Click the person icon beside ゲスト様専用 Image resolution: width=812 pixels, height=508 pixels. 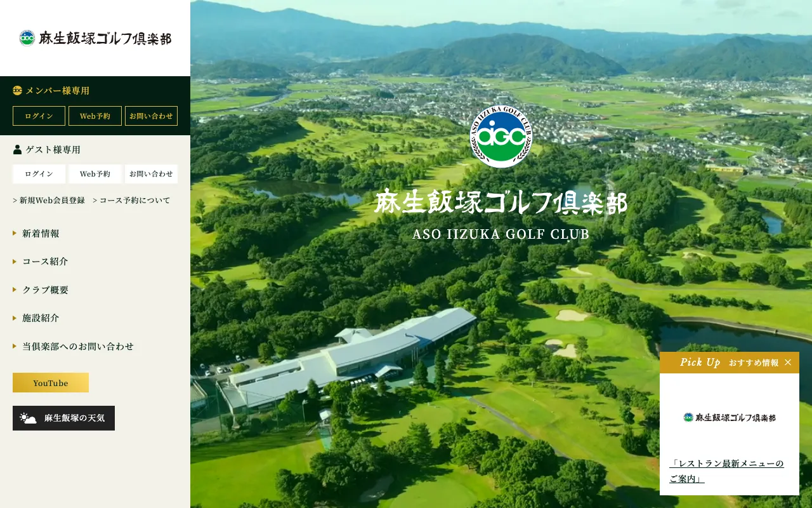pos(17,150)
